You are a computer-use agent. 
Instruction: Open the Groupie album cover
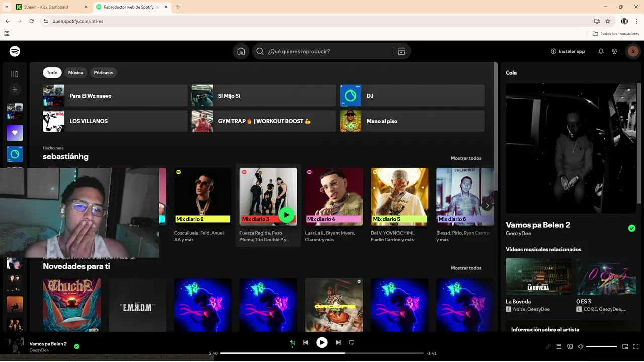point(334,305)
